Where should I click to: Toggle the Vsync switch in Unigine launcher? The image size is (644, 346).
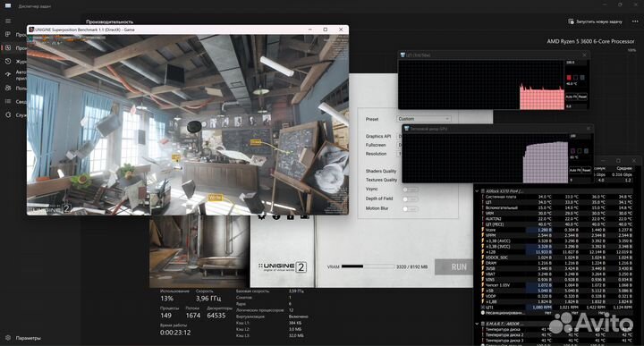pyautogui.click(x=410, y=190)
